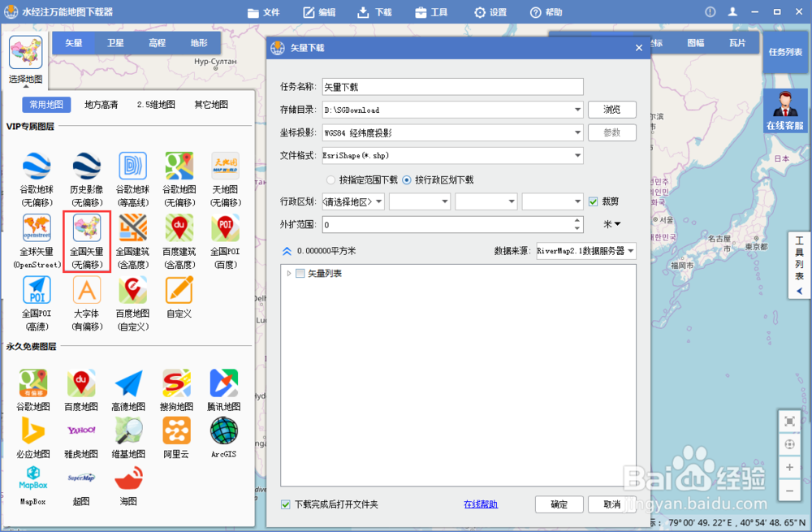Open the 坐标投影 projection dropdown
The image size is (812, 532).
(x=577, y=132)
